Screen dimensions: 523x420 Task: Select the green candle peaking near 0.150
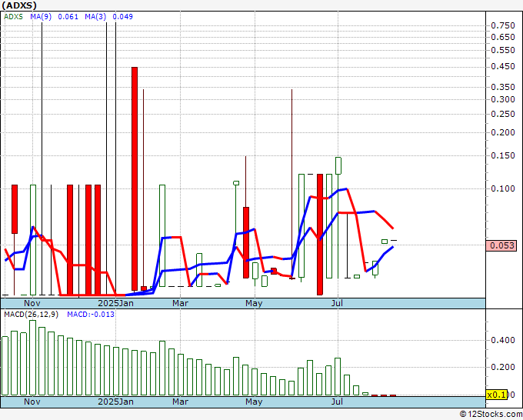click(x=338, y=165)
